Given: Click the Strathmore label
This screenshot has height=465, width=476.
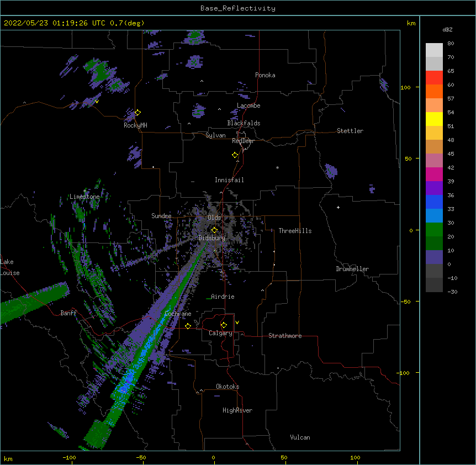Looking at the screenshot, I should [x=285, y=336].
